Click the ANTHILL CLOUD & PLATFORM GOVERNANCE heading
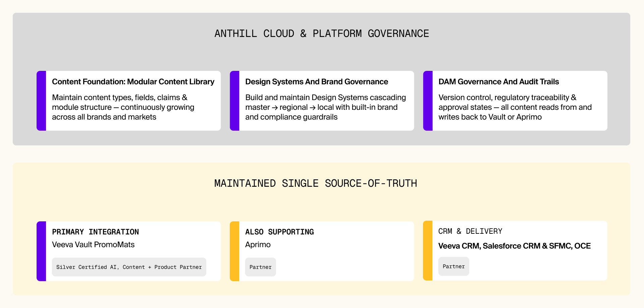This screenshot has width=644, height=308. pos(322,34)
